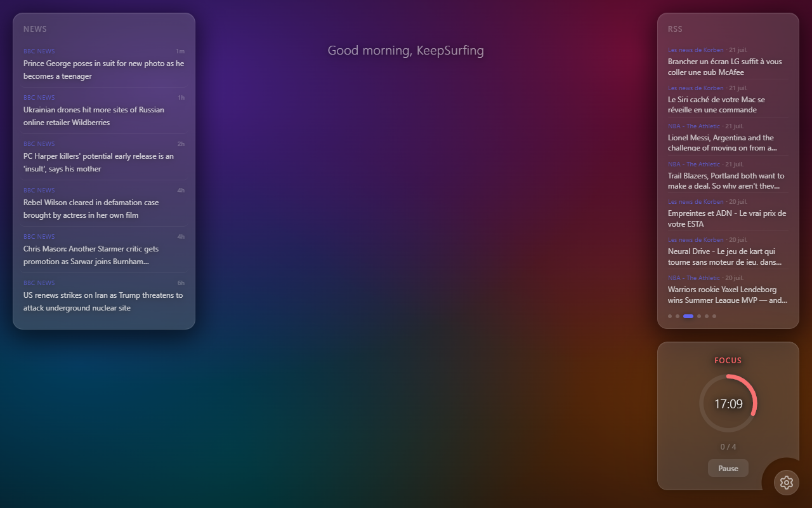This screenshot has height=508, width=812.
Task: Go to the last RSS pagination dot
Action: coord(714,316)
